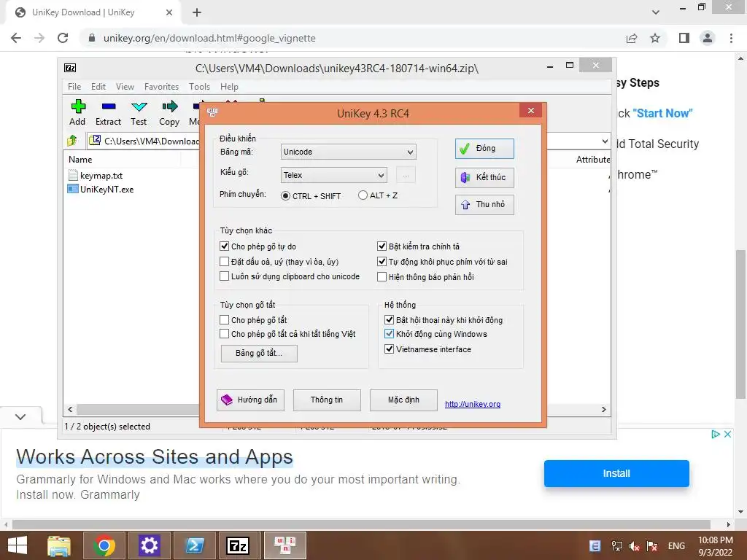
Task: Open File Explorer from the taskbar
Action: click(x=59, y=545)
